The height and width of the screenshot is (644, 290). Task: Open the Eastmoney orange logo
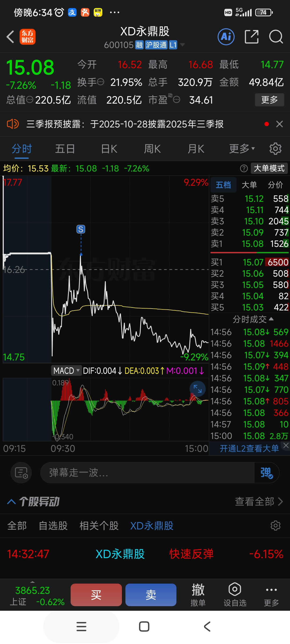27,37
